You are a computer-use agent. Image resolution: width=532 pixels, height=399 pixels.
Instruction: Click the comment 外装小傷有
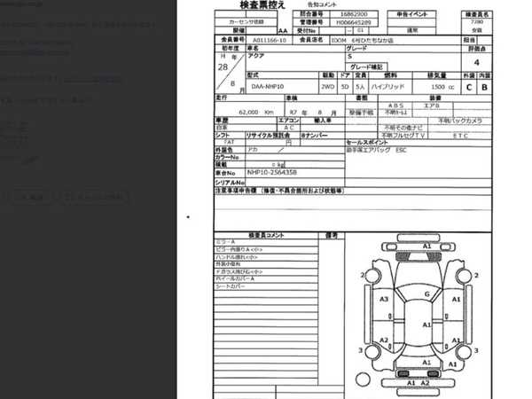pos(228,264)
